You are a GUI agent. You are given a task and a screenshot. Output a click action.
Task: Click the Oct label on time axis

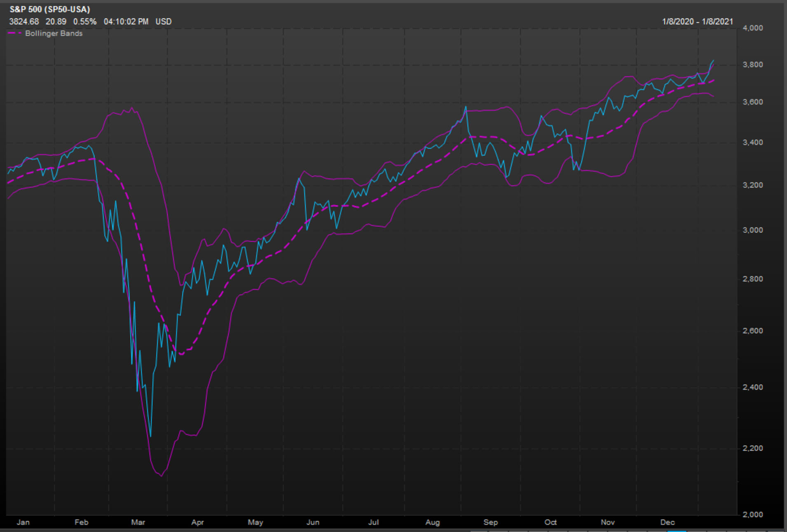pyautogui.click(x=550, y=522)
